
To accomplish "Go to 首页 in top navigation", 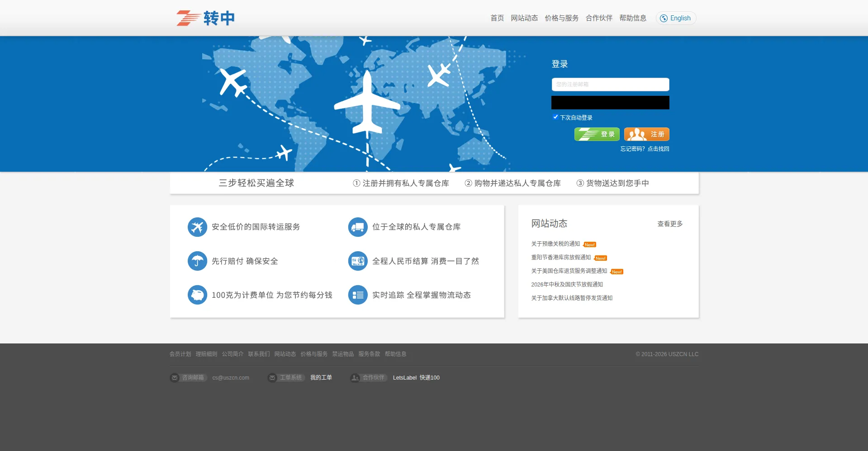I will coord(497,18).
